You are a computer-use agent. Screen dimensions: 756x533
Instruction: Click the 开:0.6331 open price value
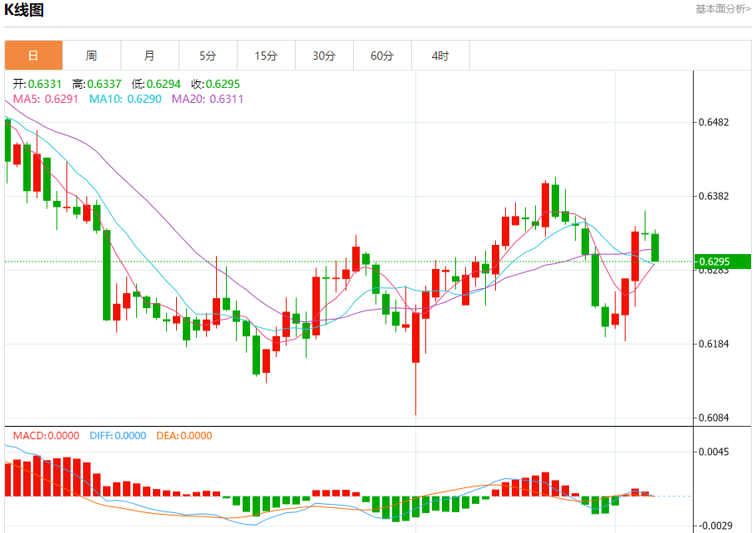point(37,84)
